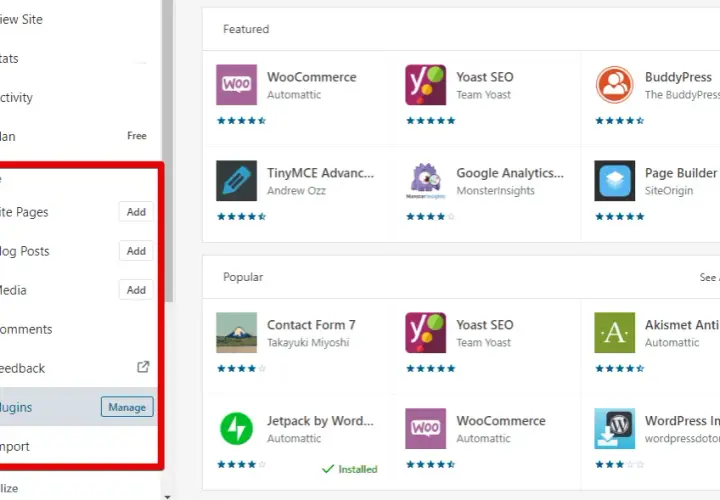Click the Add button for Media
The width and height of the screenshot is (720, 500).
point(136,290)
